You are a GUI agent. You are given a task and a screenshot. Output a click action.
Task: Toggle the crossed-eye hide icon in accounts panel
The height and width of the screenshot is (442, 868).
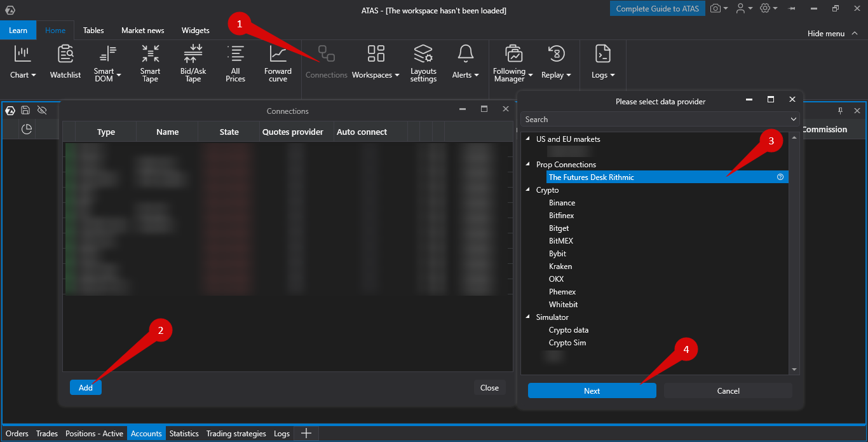42,111
